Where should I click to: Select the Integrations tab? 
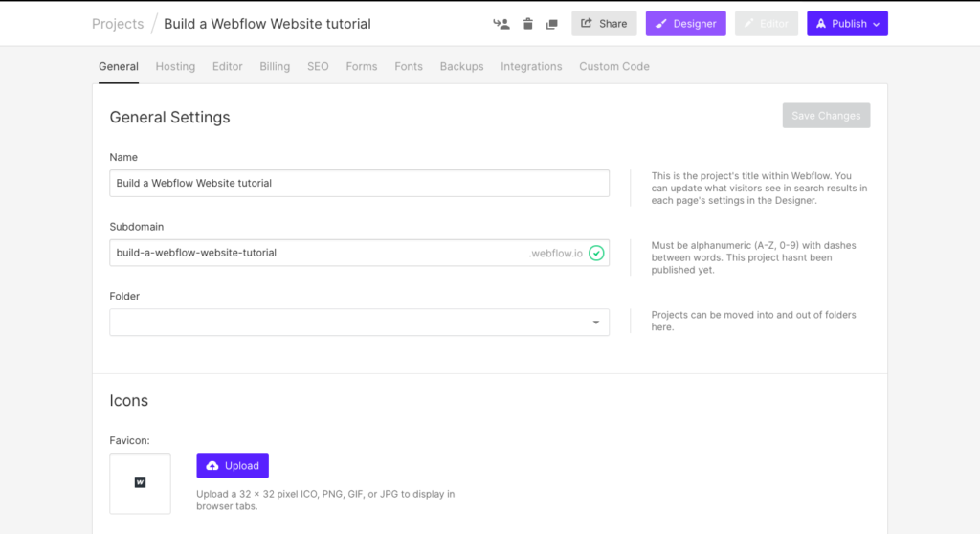pyautogui.click(x=531, y=66)
